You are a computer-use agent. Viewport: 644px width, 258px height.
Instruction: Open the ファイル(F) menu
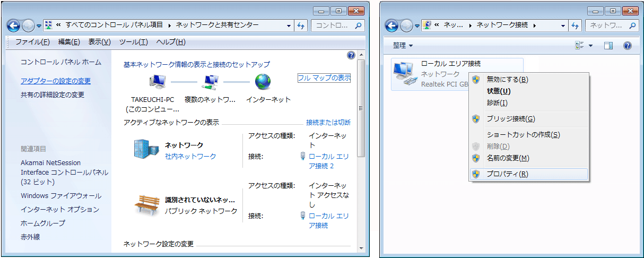[32, 42]
